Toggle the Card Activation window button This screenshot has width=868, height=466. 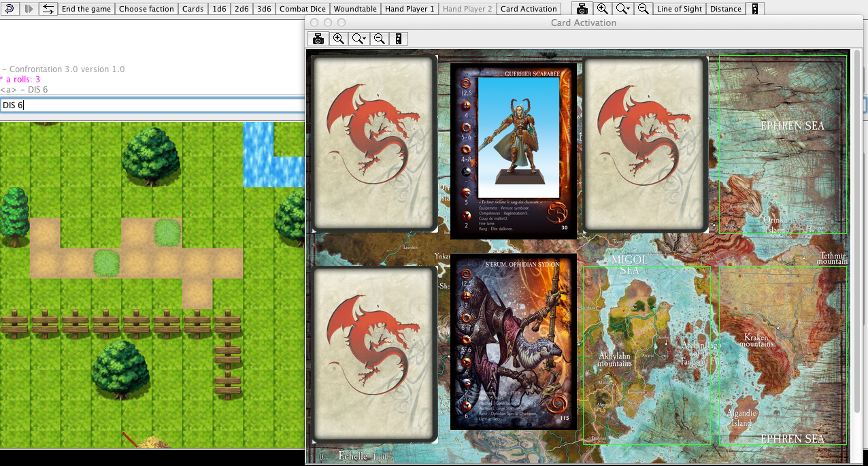(529, 9)
